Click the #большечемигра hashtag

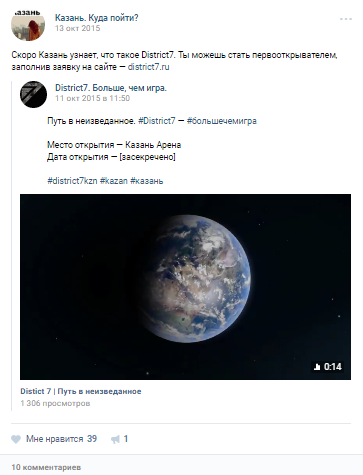pos(222,121)
